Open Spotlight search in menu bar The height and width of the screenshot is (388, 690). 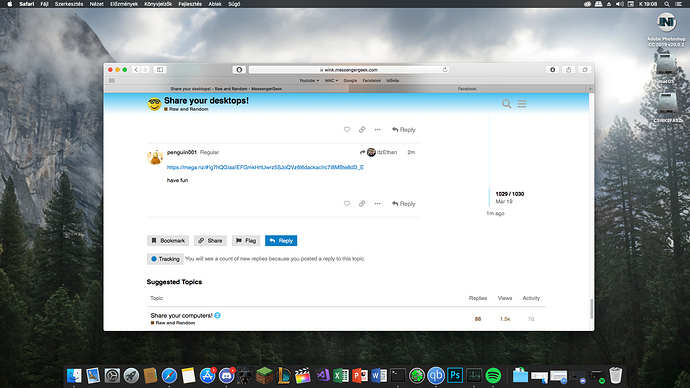[x=667, y=4]
